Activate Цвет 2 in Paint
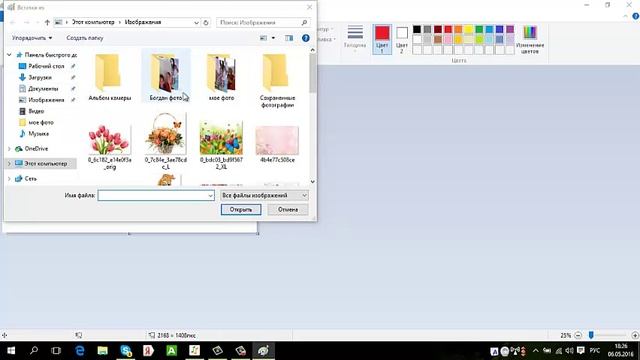The width and height of the screenshot is (640, 360). pos(402,39)
